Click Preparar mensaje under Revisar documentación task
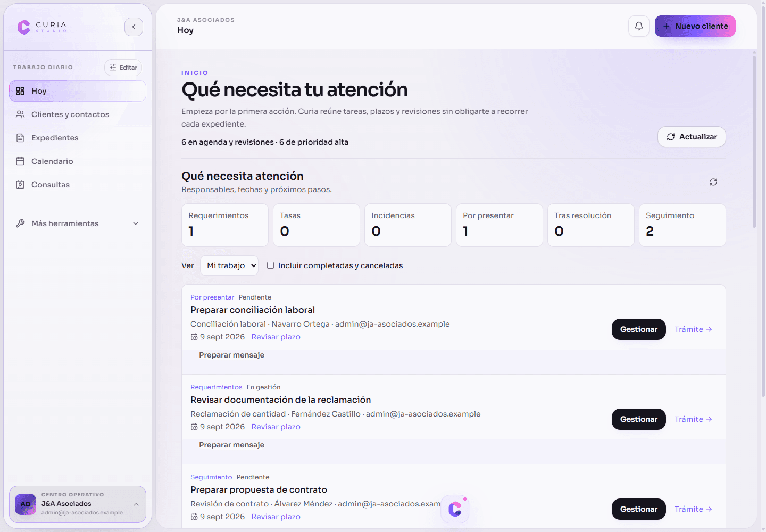The height and width of the screenshot is (532, 766). click(x=231, y=445)
